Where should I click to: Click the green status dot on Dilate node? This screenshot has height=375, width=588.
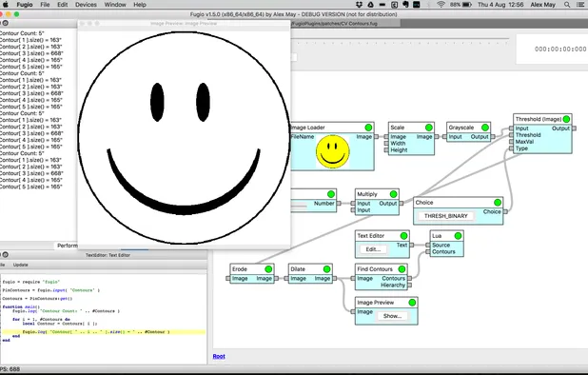click(326, 269)
